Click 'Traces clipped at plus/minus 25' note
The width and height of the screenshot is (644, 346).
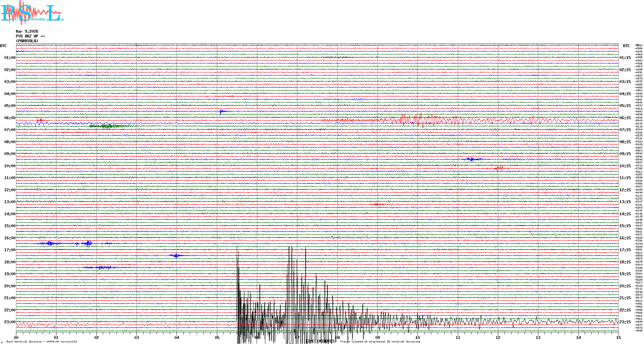(x=380, y=342)
